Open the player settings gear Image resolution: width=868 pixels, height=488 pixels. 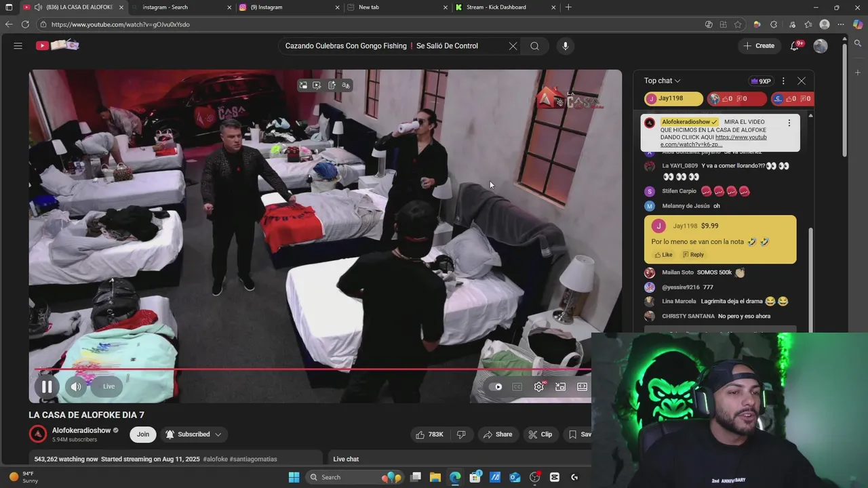(x=539, y=387)
